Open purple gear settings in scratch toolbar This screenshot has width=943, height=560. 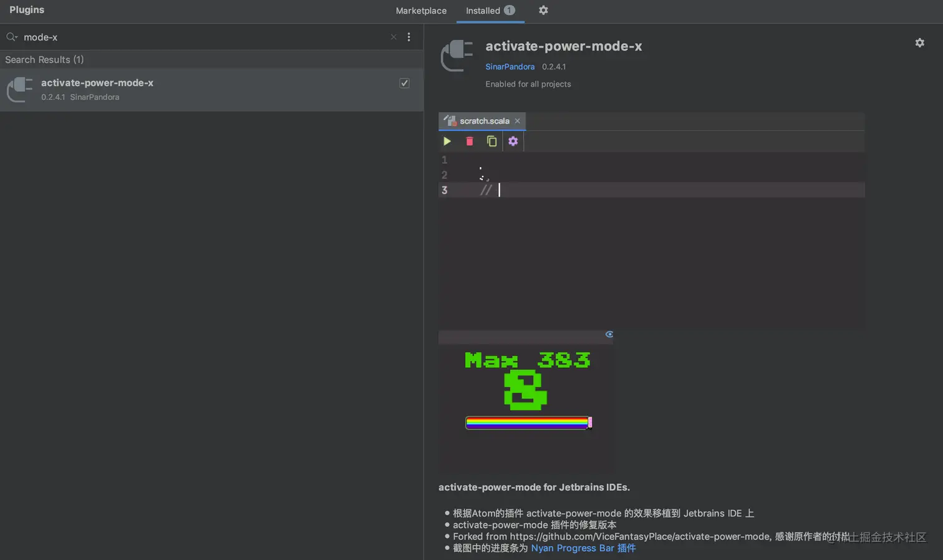(x=513, y=141)
